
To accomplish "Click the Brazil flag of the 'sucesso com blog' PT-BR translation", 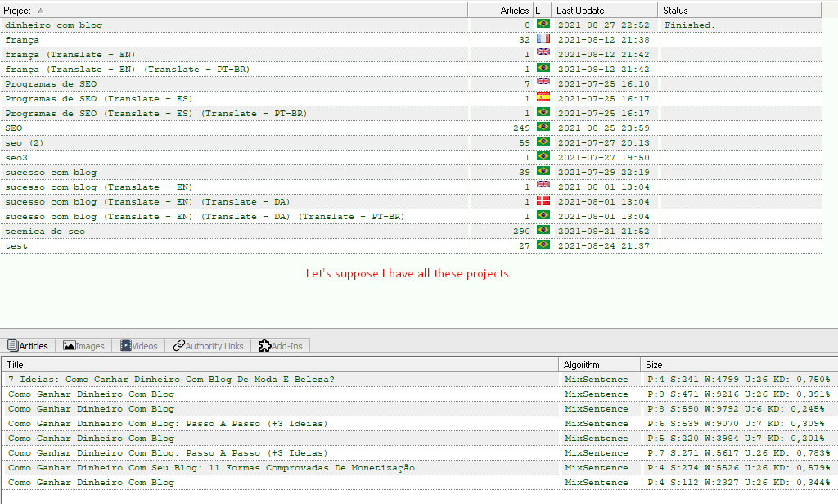I will pos(543,215).
